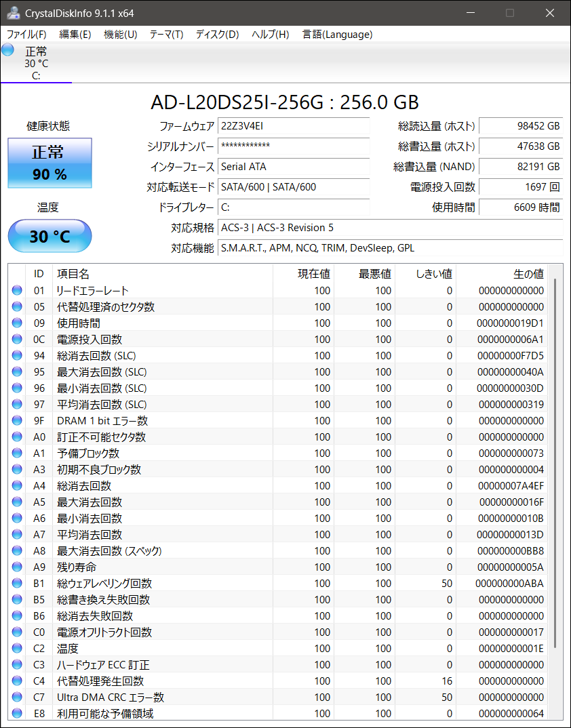Click the 正常 90 % health status button
Screen dimensions: 571x728
(x=50, y=163)
